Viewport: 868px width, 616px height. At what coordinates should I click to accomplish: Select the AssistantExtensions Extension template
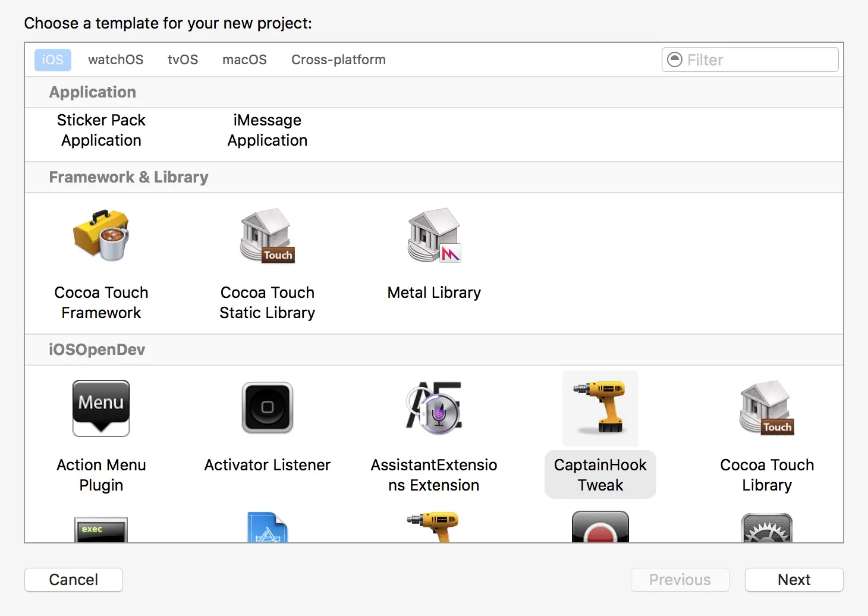pos(433,434)
